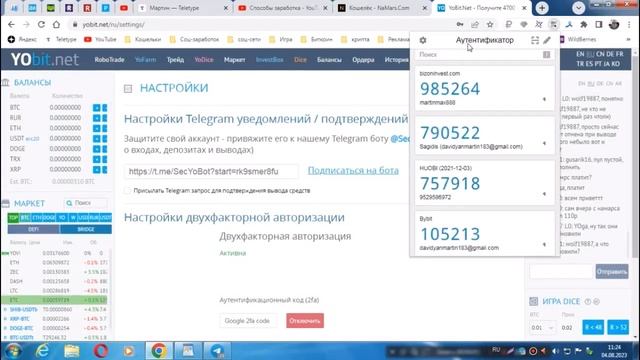Bookmark this page with the star
Viewport: 640px width, 360px height.
pyautogui.click(x=490, y=24)
